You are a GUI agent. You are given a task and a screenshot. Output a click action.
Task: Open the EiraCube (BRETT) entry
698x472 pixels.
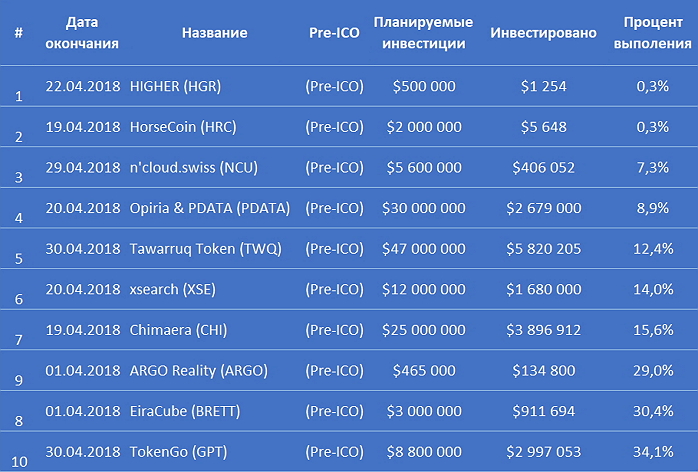click(185, 411)
